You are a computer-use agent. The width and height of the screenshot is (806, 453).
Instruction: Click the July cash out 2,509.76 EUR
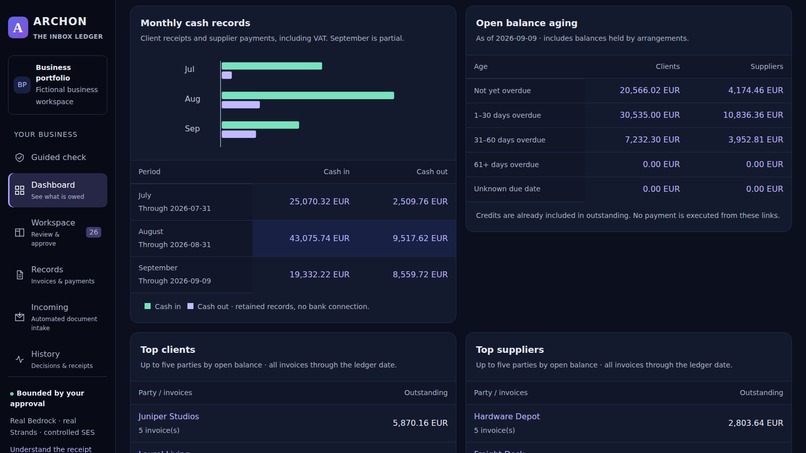click(x=420, y=202)
